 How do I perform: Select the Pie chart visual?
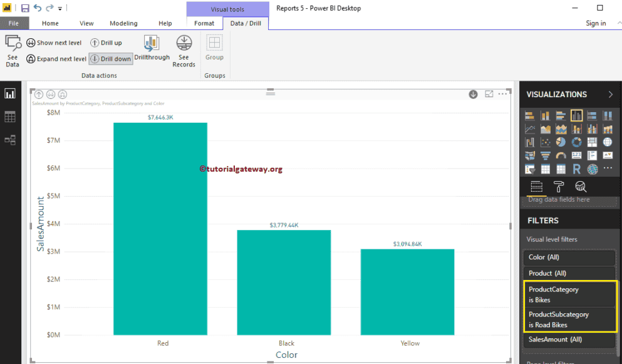coord(561,142)
